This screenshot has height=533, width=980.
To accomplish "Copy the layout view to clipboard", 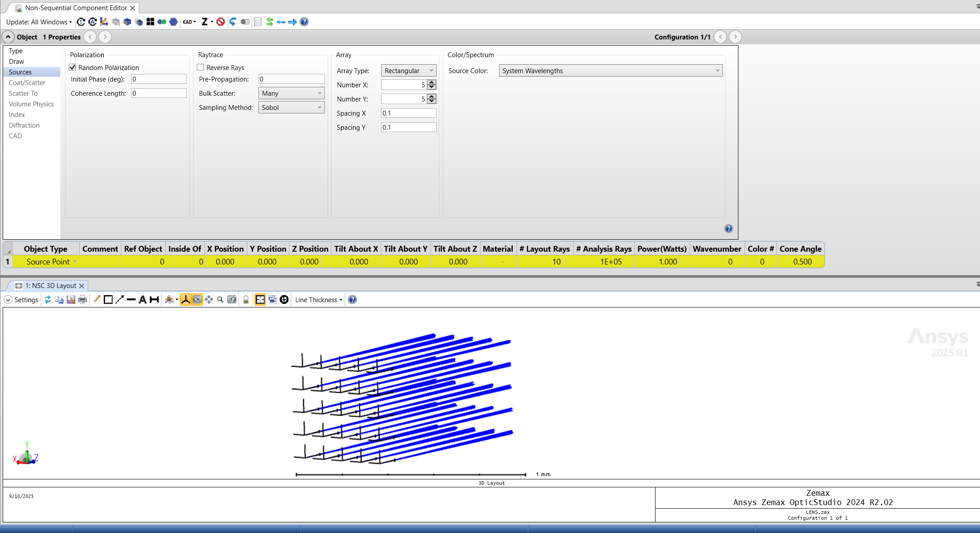I will pos(59,300).
